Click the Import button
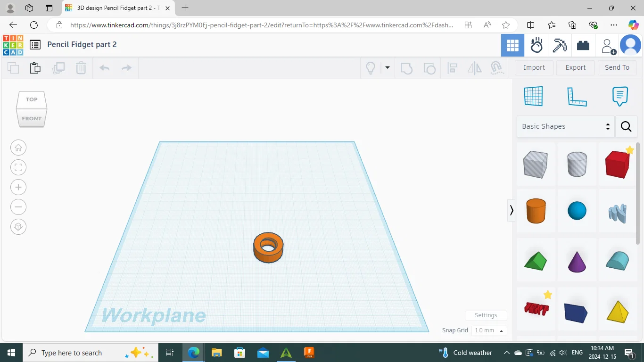The width and height of the screenshot is (644, 362). coord(534,67)
